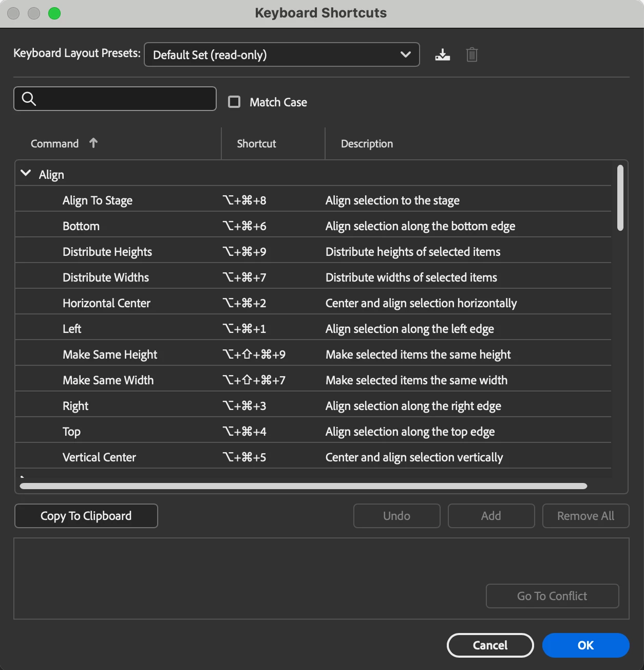This screenshot has height=670, width=644.
Task: Click the ⌥+⌘+6 shortcut cell
Action: 244,226
